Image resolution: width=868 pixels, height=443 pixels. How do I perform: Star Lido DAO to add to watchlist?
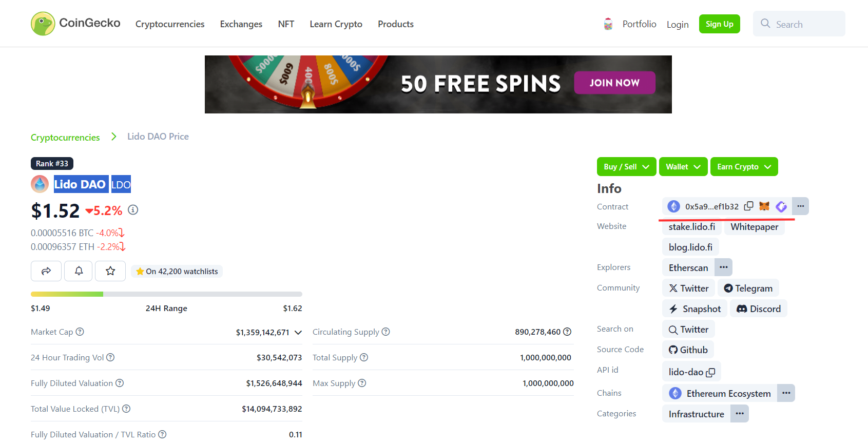[x=110, y=271]
